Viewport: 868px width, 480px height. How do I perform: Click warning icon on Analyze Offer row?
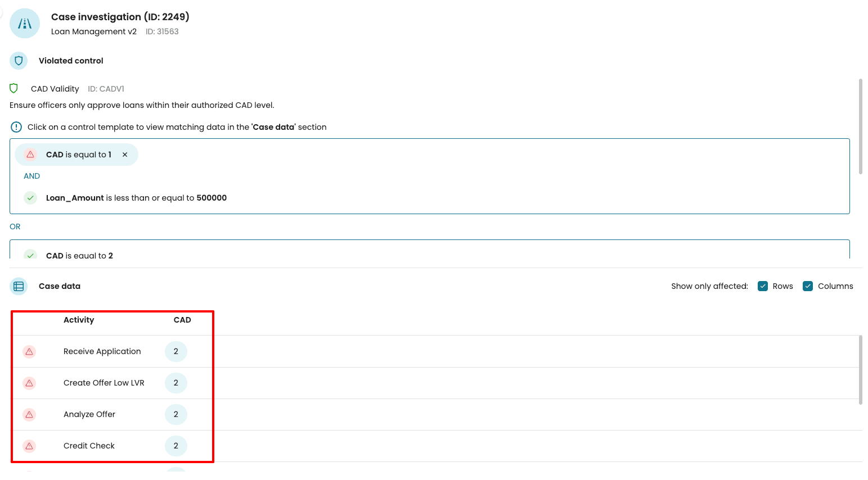pos(29,414)
